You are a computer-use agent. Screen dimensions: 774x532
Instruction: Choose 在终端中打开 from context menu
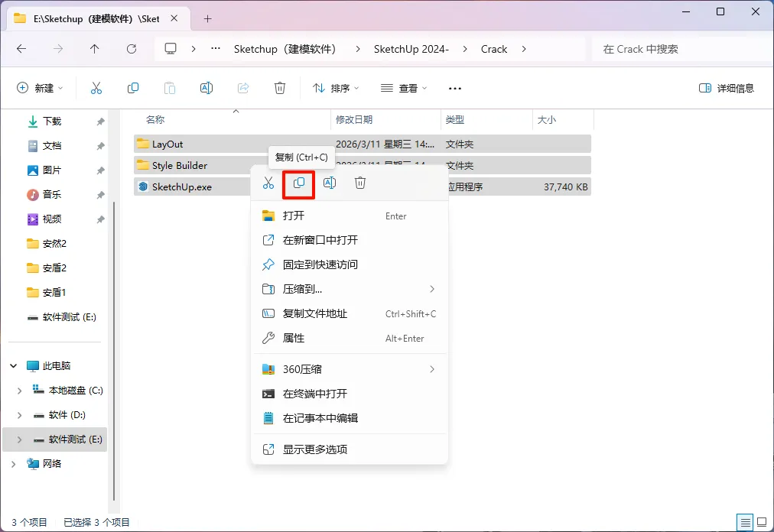[x=350, y=394]
